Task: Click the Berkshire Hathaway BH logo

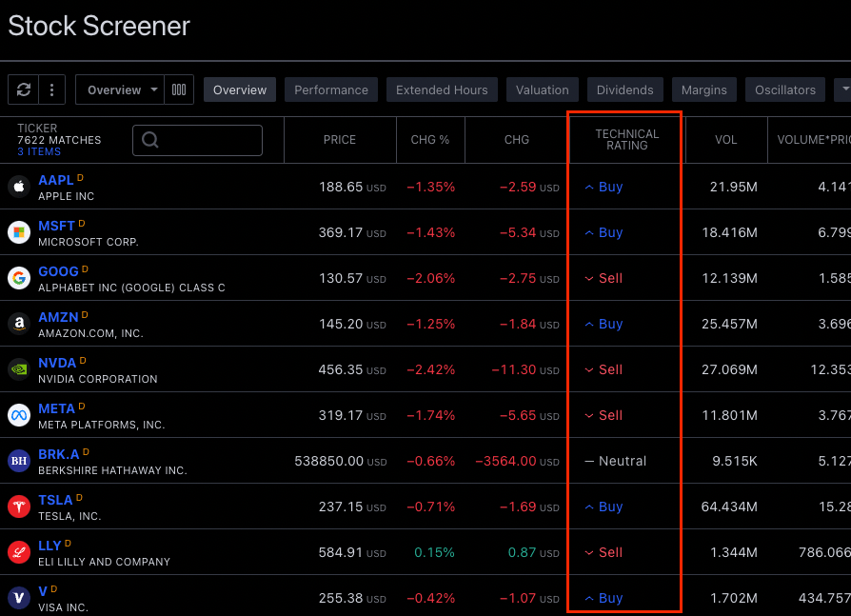Action: pyautogui.click(x=19, y=461)
